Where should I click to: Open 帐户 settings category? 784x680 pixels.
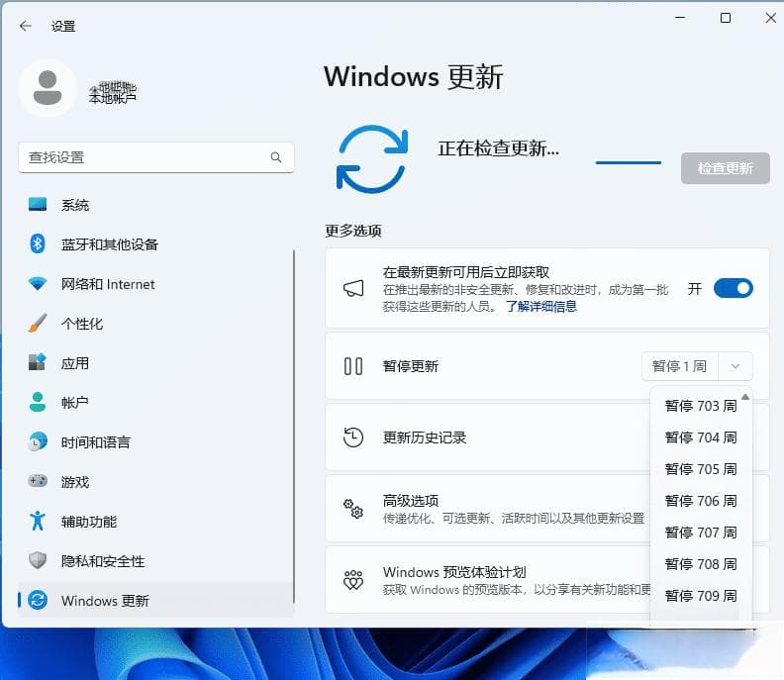[155, 402]
